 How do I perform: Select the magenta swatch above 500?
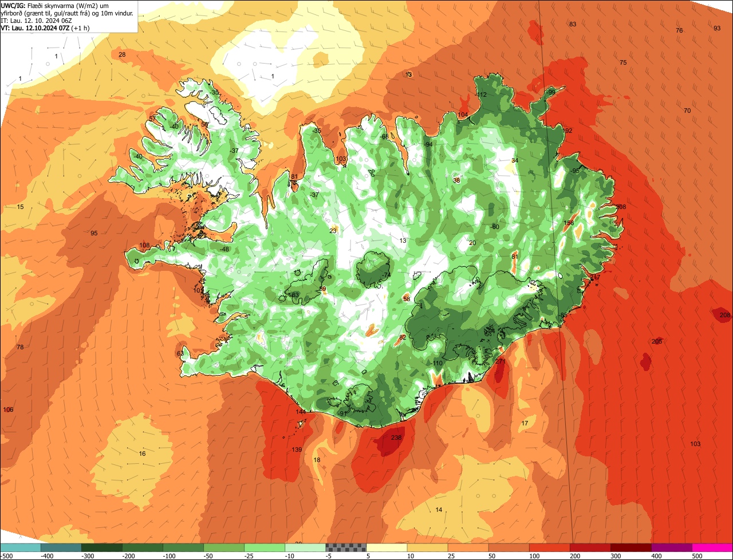point(712,547)
